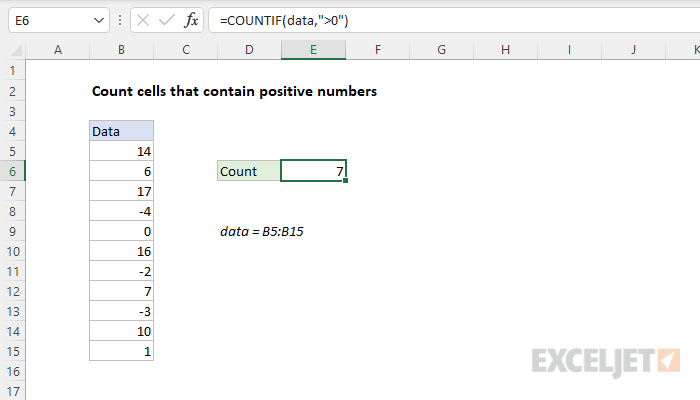Select row 7 header
Screen dimensions: 700x400
pyautogui.click(x=12, y=192)
